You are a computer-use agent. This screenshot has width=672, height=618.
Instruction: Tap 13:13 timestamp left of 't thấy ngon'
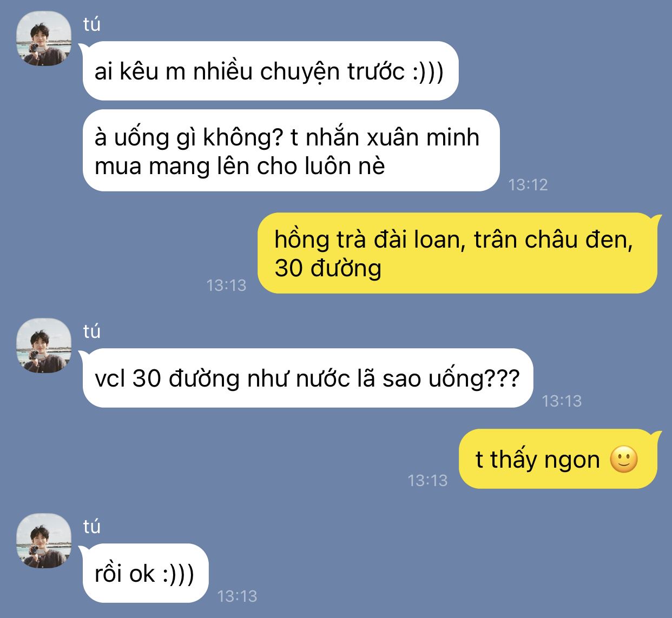[427, 480]
